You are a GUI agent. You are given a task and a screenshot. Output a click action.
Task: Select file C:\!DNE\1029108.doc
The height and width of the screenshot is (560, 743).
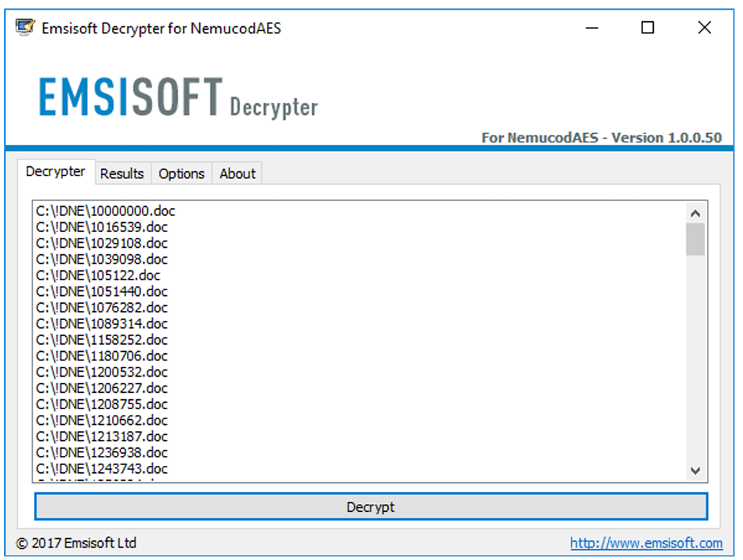click(x=102, y=243)
